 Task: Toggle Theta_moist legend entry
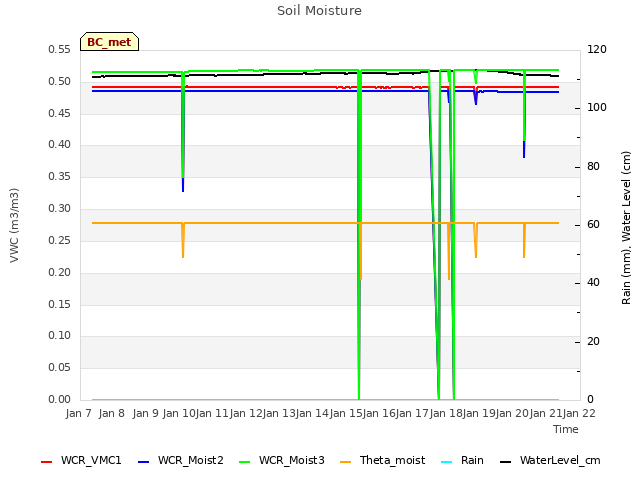tap(382, 460)
